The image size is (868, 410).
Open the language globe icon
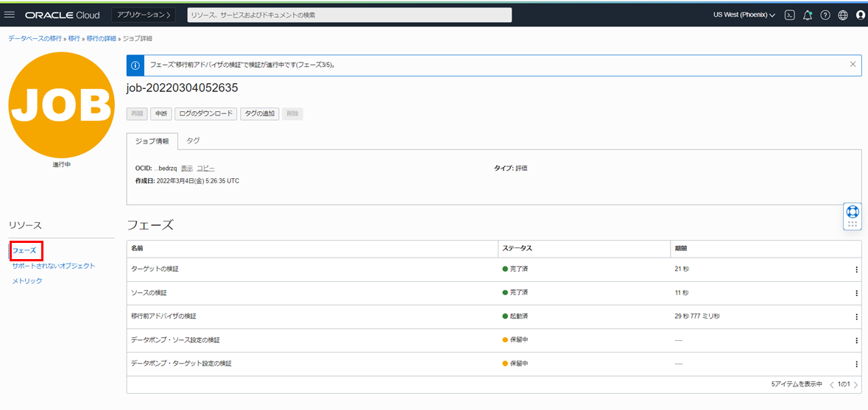[843, 15]
